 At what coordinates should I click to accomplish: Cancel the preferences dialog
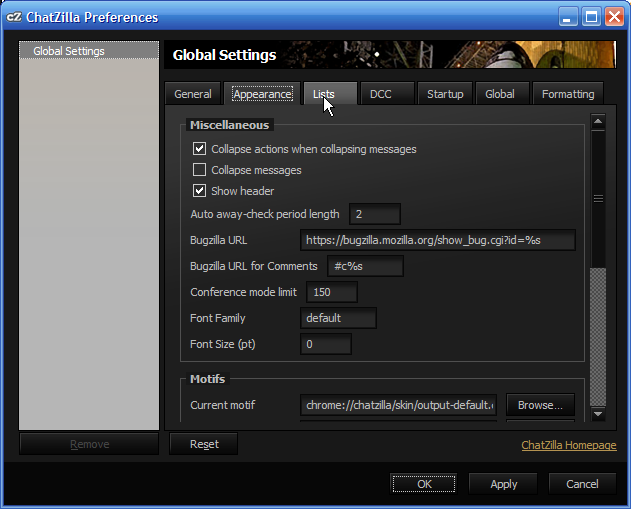(x=582, y=484)
